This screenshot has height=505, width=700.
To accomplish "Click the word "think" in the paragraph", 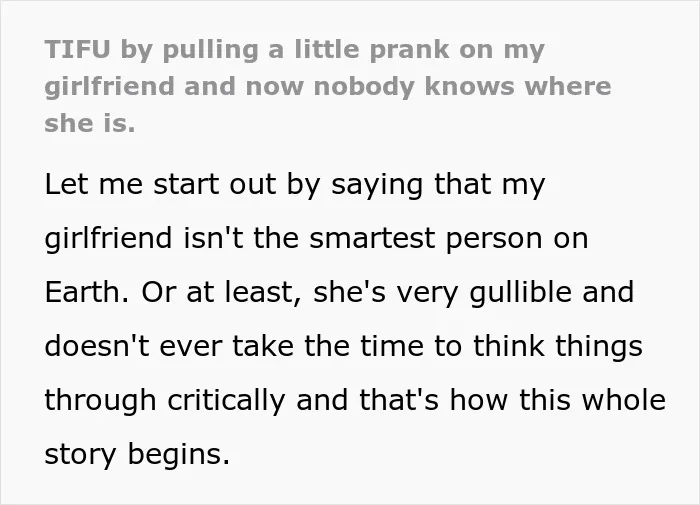I will click(509, 346).
